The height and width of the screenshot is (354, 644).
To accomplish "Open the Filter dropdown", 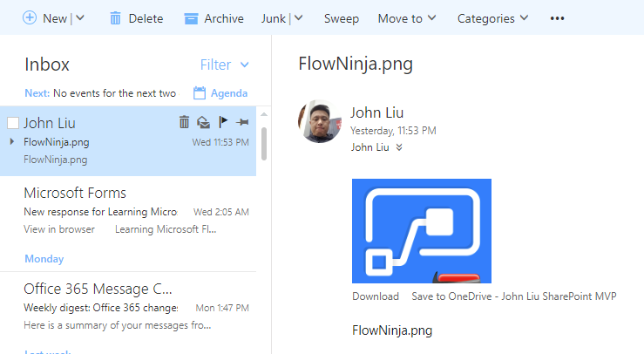I will [224, 65].
